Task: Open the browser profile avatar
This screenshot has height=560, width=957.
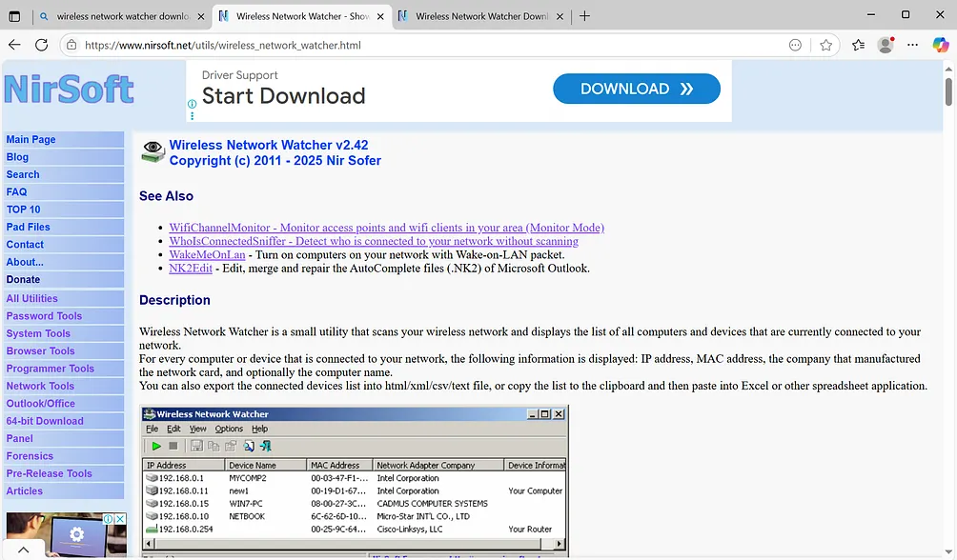Action: (x=886, y=45)
